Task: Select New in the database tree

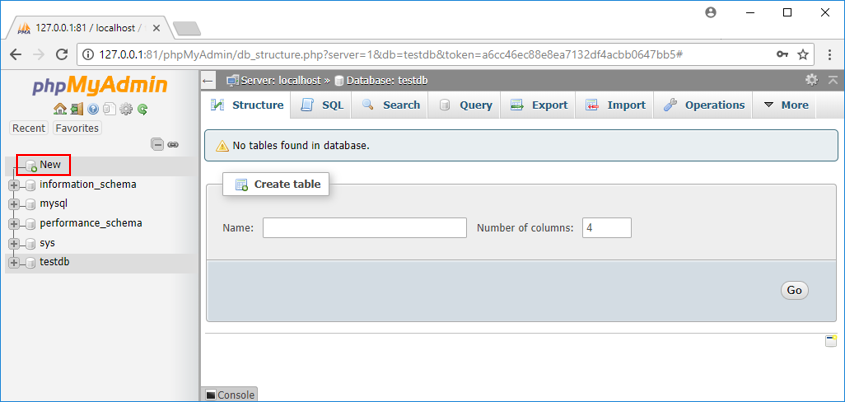Action: [x=50, y=164]
